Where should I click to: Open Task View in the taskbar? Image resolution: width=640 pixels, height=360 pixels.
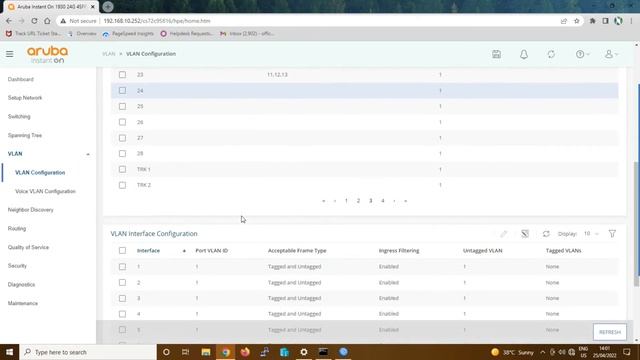(x=185, y=352)
